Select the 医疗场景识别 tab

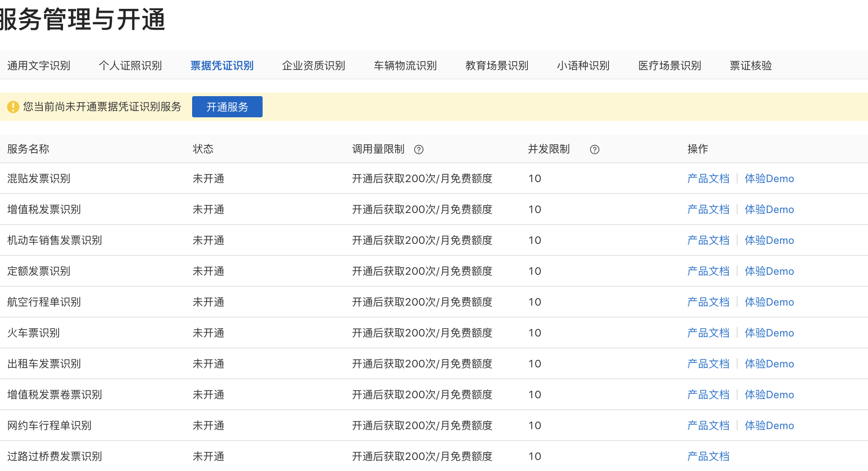coord(670,66)
